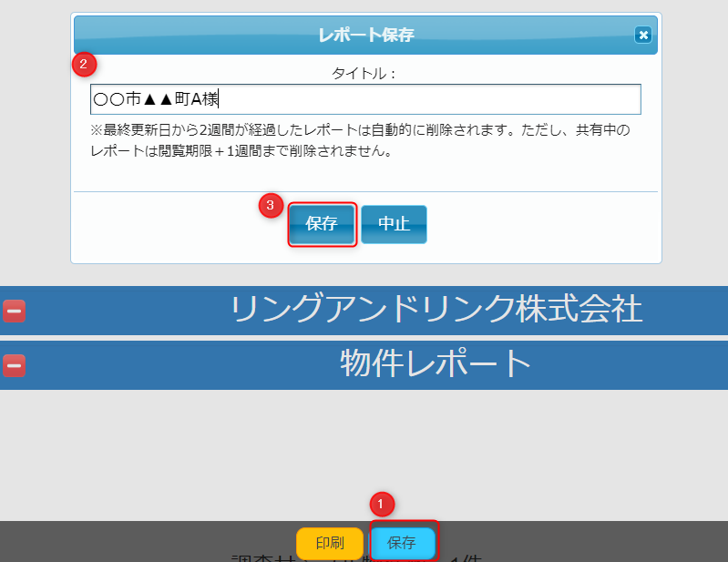Collapse the リングアンドリンク株式会社 section minus icon
This screenshot has width=728, height=562.
[14, 311]
